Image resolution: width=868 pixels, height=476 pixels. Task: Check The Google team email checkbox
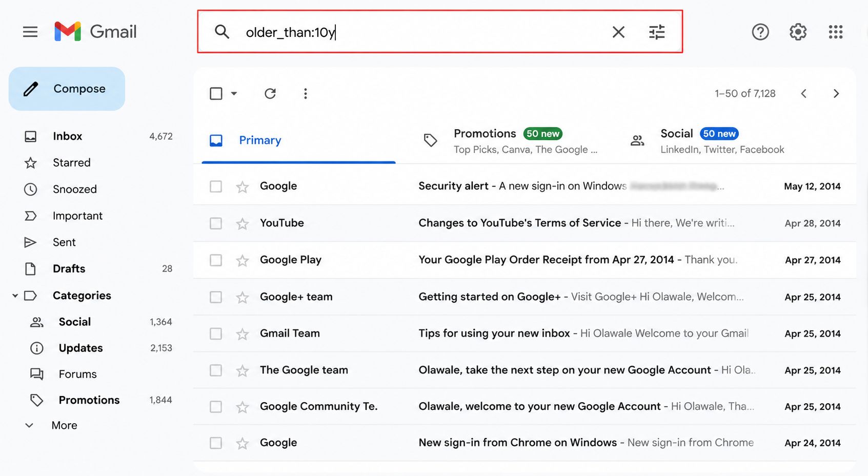(216, 370)
